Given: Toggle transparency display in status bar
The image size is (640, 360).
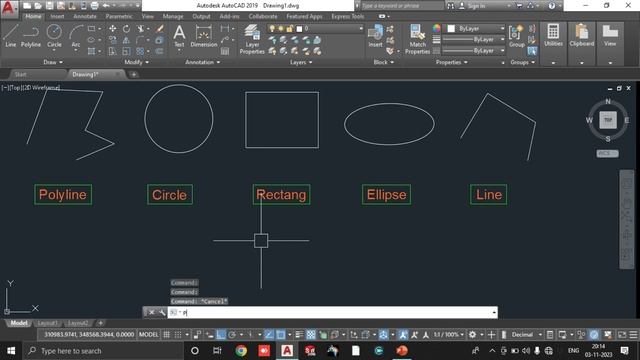Looking at the screenshot, I should (311, 335).
